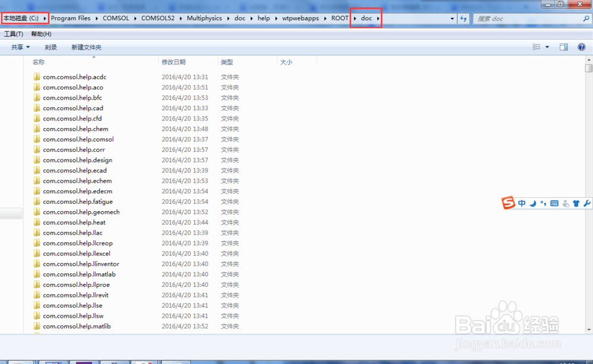This screenshot has height=364, width=593.
Task: Toggle Sogou punctuation mode icon
Action: [543, 203]
